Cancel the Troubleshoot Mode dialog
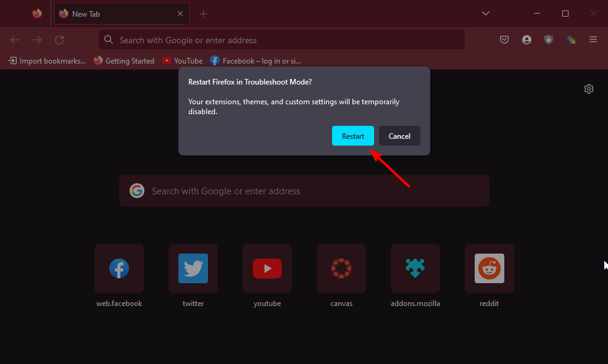Image resolution: width=608 pixels, height=364 pixels. [x=399, y=136]
